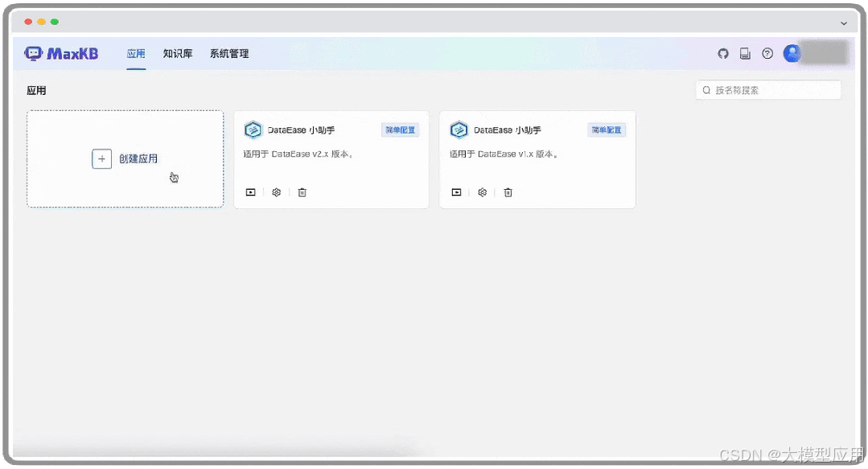Select text 适用于 DataEase v1.x 版本。
Viewport: 868px width, 469px height.
[x=504, y=154]
